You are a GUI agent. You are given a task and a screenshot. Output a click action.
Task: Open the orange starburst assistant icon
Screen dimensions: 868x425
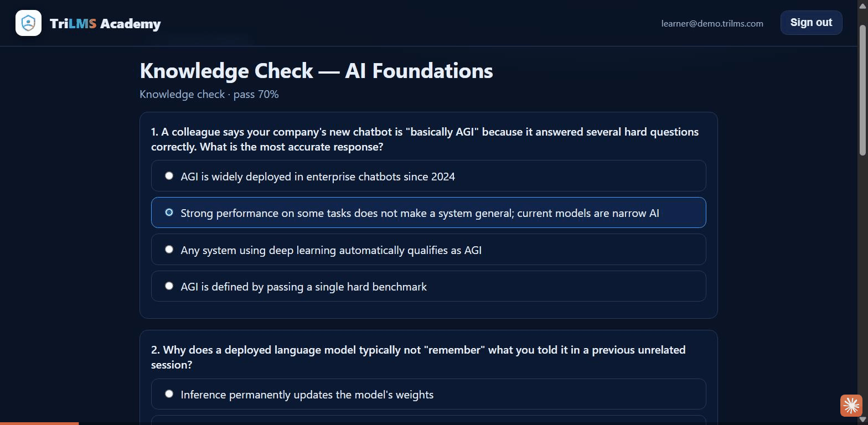tap(851, 405)
